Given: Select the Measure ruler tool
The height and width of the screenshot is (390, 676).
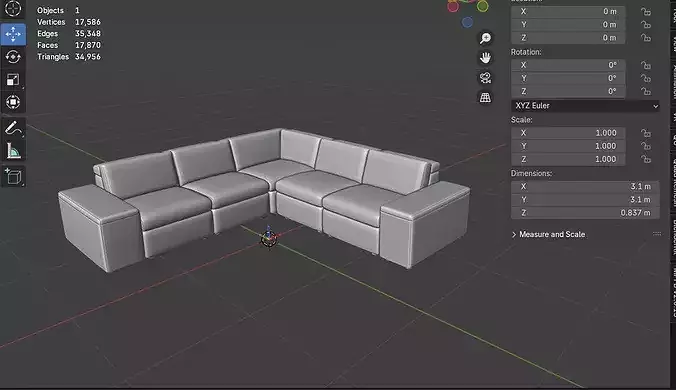Looking at the screenshot, I should point(13,151).
